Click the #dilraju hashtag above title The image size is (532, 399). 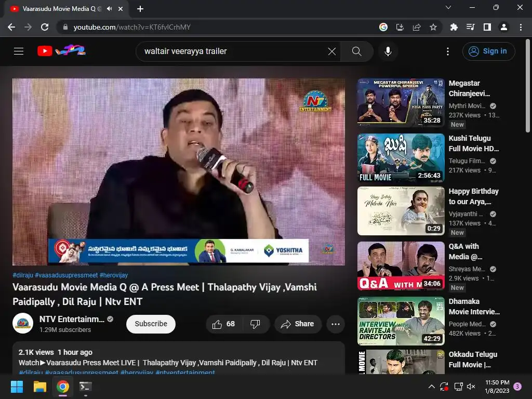(x=23, y=275)
